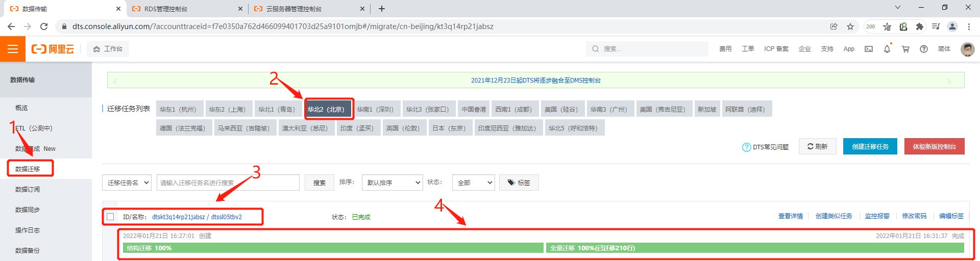Open the 迁移任务名 search field dropdown
This screenshot has width=980, height=261.
[127, 182]
